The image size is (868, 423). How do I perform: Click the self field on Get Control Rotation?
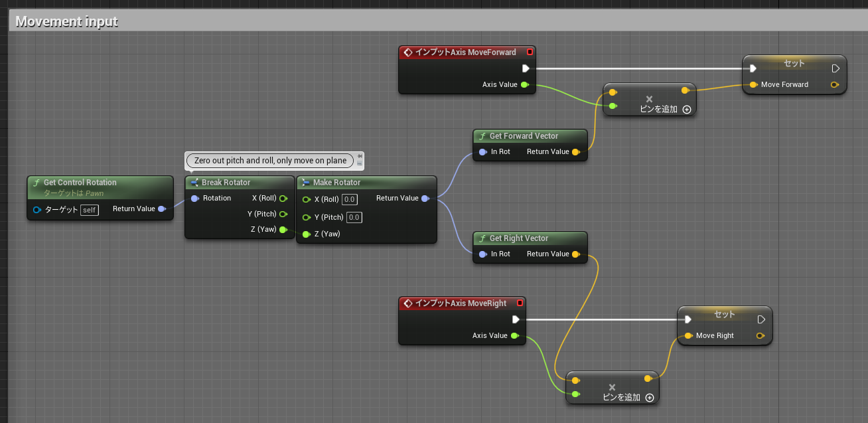(90, 210)
